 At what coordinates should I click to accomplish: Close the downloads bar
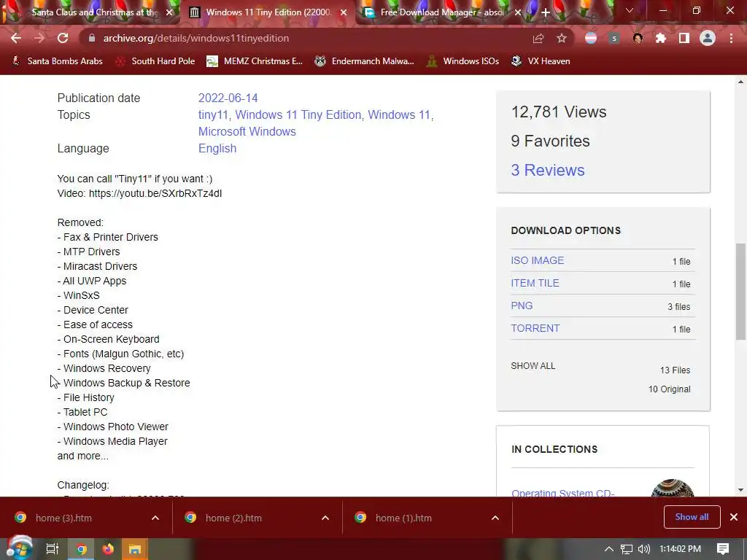734,517
